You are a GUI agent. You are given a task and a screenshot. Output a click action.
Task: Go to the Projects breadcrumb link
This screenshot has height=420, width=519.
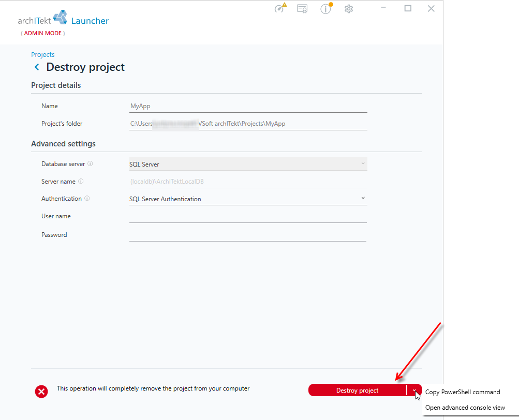[x=43, y=55]
